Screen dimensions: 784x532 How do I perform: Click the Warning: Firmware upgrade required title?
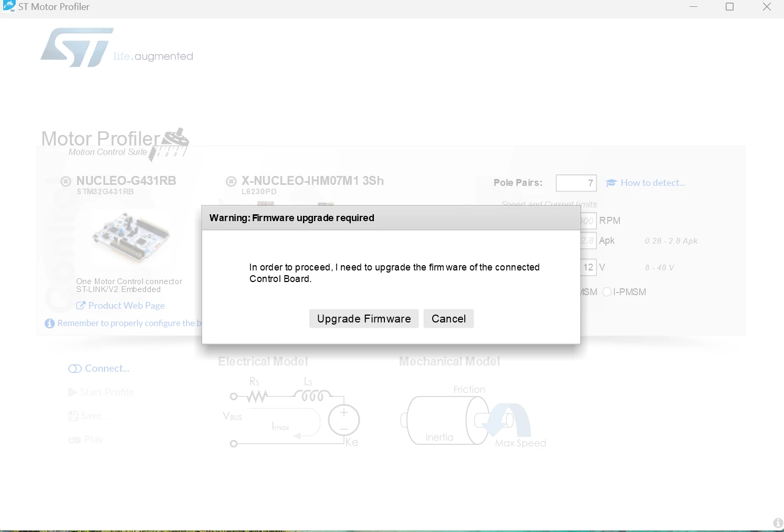point(291,218)
